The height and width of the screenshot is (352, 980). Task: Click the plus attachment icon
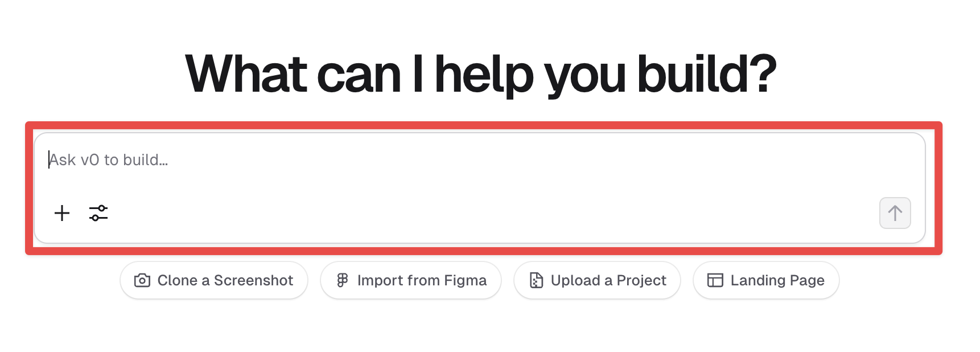[x=62, y=213]
